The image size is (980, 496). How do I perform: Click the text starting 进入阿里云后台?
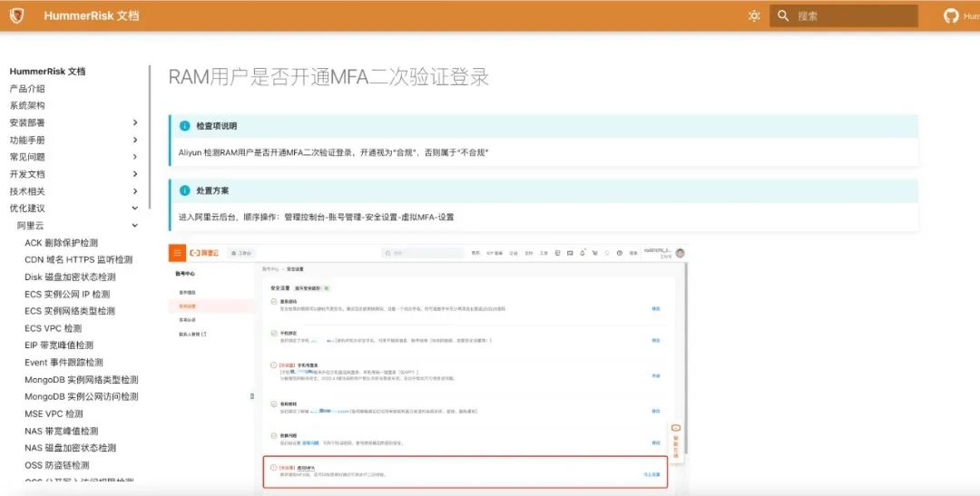click(317, 218)
